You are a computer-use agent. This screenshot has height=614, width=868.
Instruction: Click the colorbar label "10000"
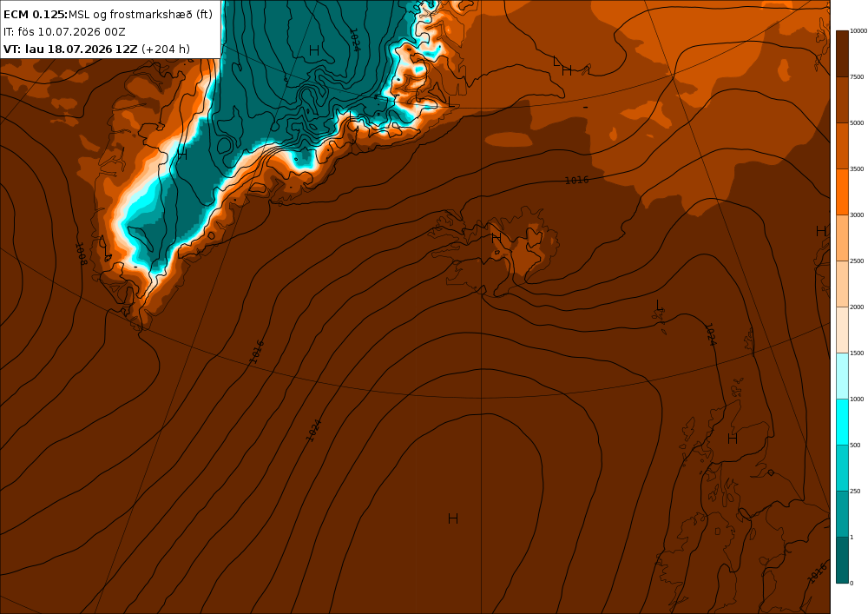tap(858, 31)
